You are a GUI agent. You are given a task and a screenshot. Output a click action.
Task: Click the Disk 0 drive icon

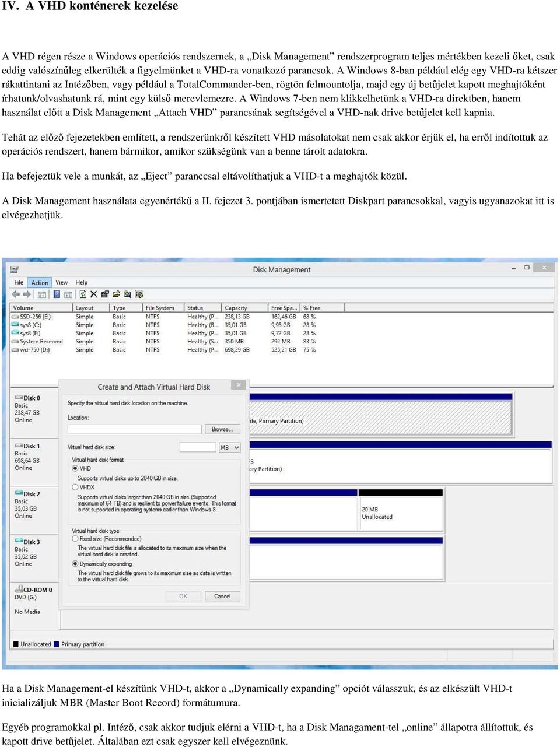point(19,398)
